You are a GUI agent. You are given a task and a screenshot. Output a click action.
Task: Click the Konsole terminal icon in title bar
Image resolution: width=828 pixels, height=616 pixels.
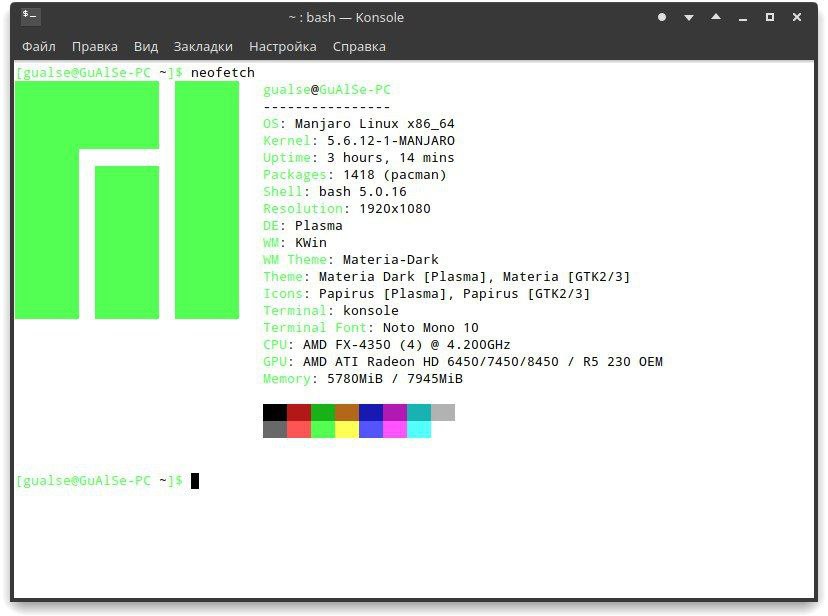30,17
